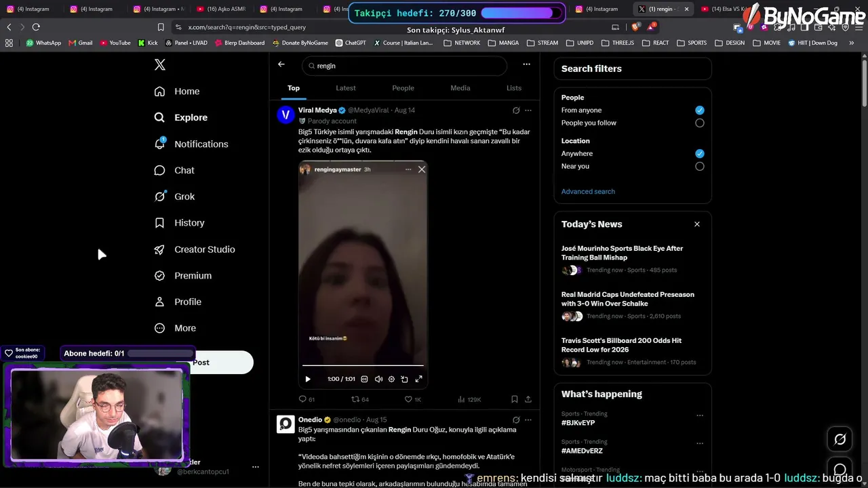The width and height of the screenshot is (868, 488).
Task: Open Notifications in the sidebar
Action: tap(191, 144)
